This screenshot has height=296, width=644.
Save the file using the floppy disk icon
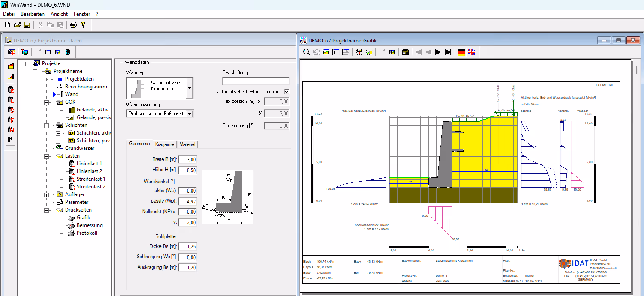click(x=27, y=25)
